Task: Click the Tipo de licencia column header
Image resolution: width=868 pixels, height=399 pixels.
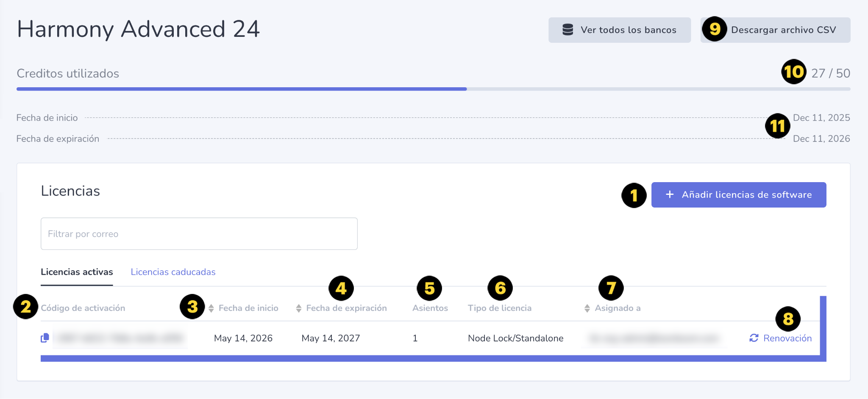Action: click(500, 308)
